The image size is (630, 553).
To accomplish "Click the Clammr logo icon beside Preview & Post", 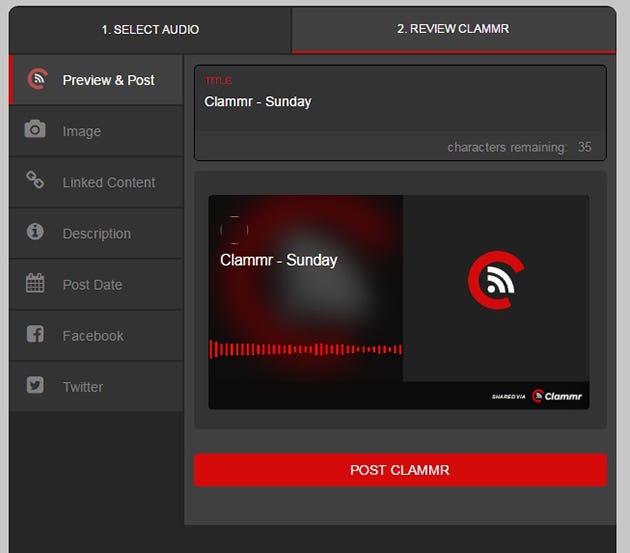I will pyautogui.click(x=37, y=79).
